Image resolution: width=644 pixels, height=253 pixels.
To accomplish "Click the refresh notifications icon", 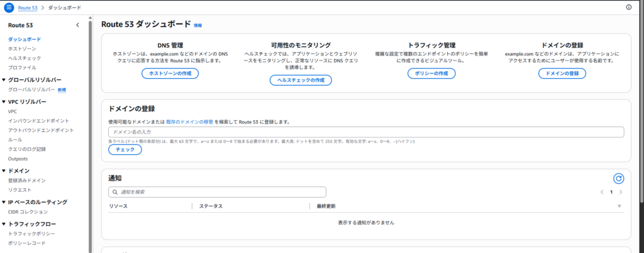I will click(x=618, y=179).
